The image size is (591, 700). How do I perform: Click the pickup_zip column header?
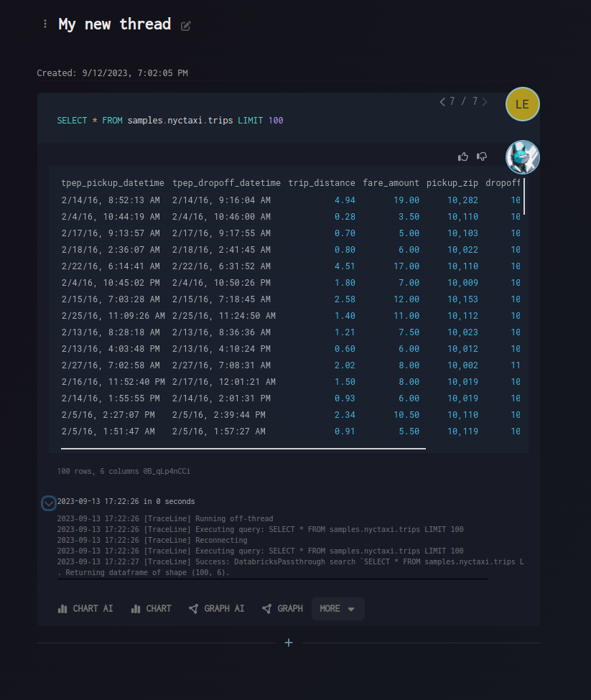pyautogui.click(x=452, y=182)
